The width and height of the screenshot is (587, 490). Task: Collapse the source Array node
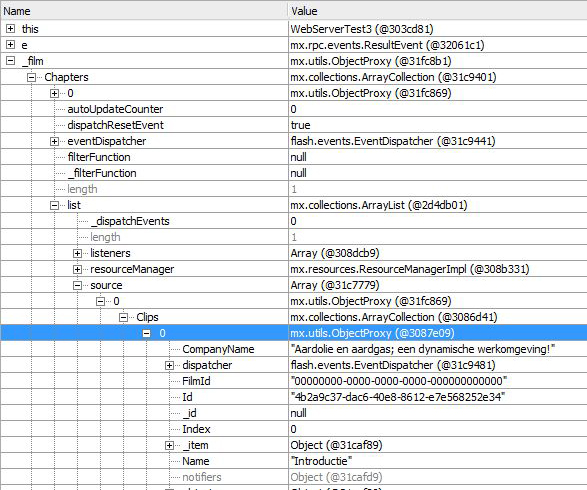point(77,285)
